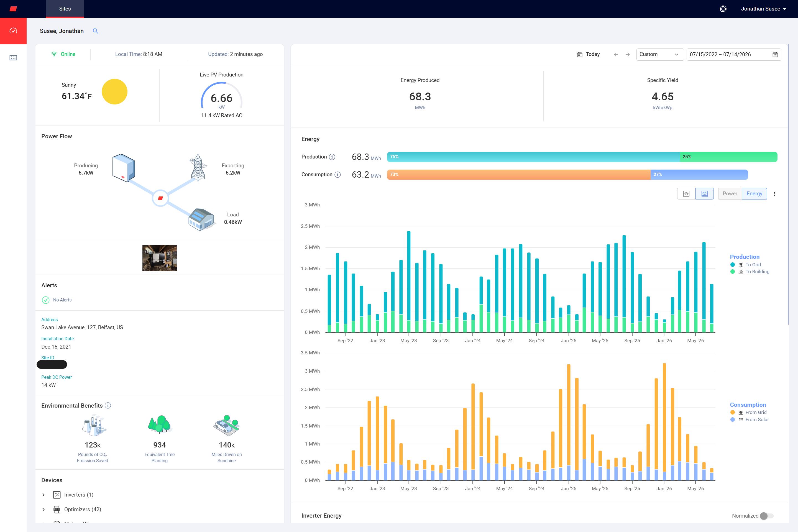
Task: Open the layout sidebar icon
Action: pos(13,58)
